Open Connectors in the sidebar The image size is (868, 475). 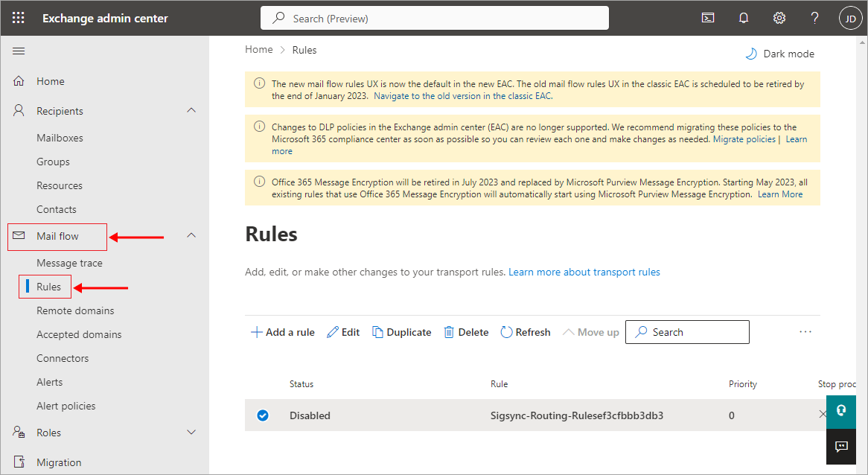click(63, 358)
